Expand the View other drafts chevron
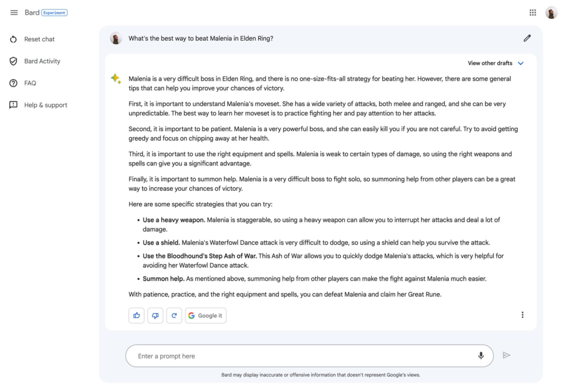565x392 pixels. click(521, 63)
